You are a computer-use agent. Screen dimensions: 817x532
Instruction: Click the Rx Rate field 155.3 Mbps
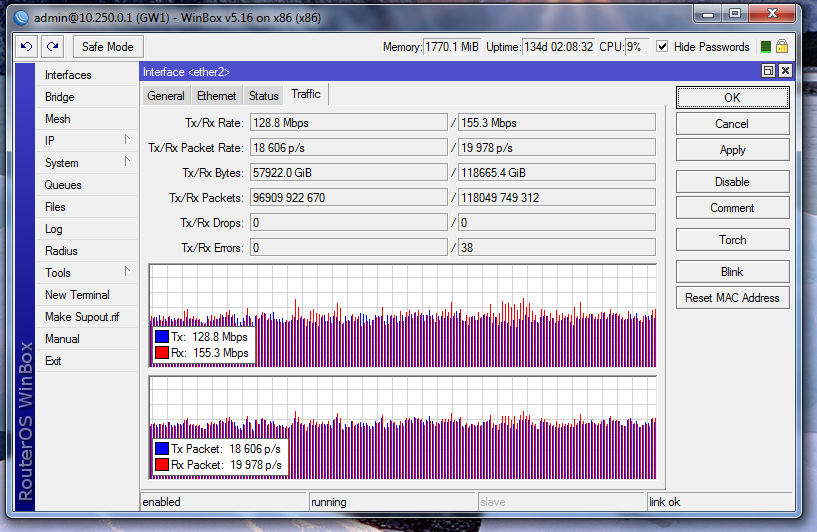coord(556,122)
